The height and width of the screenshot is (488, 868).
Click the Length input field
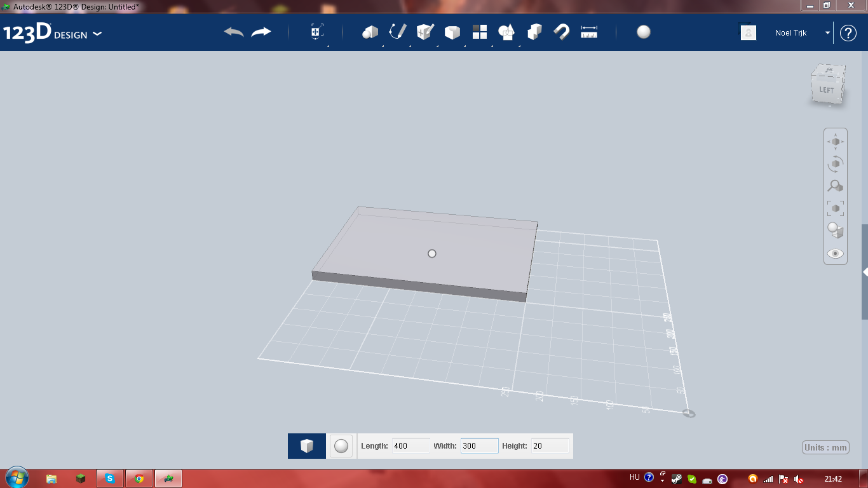click(410, 446)
